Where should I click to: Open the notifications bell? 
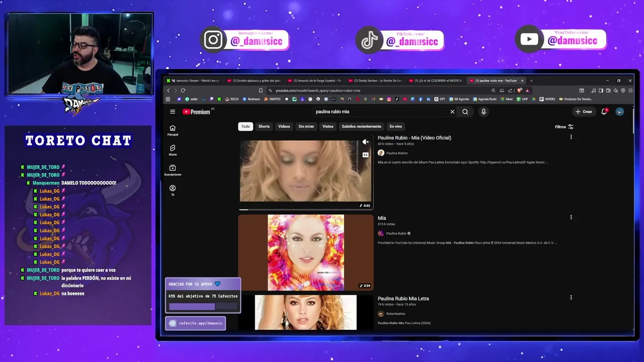click(x=604, y=112)
